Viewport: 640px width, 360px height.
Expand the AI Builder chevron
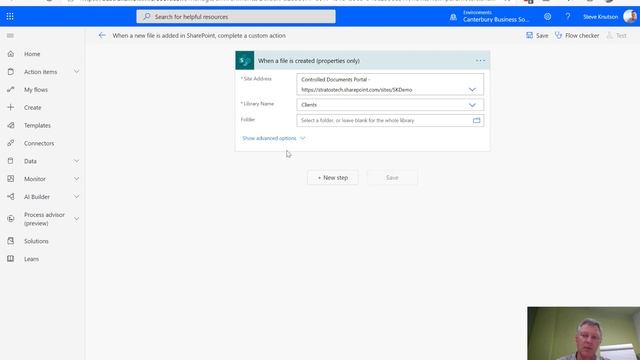(76, 197)
